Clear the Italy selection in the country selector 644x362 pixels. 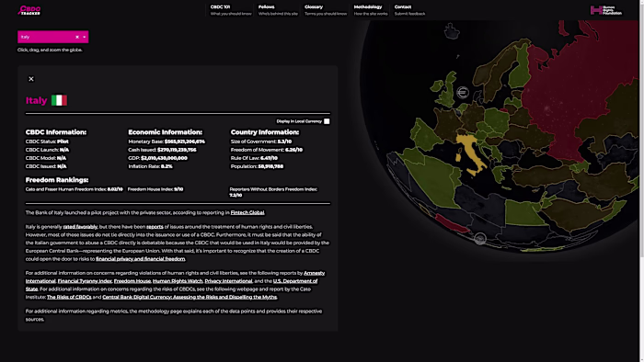click(77, 37)
